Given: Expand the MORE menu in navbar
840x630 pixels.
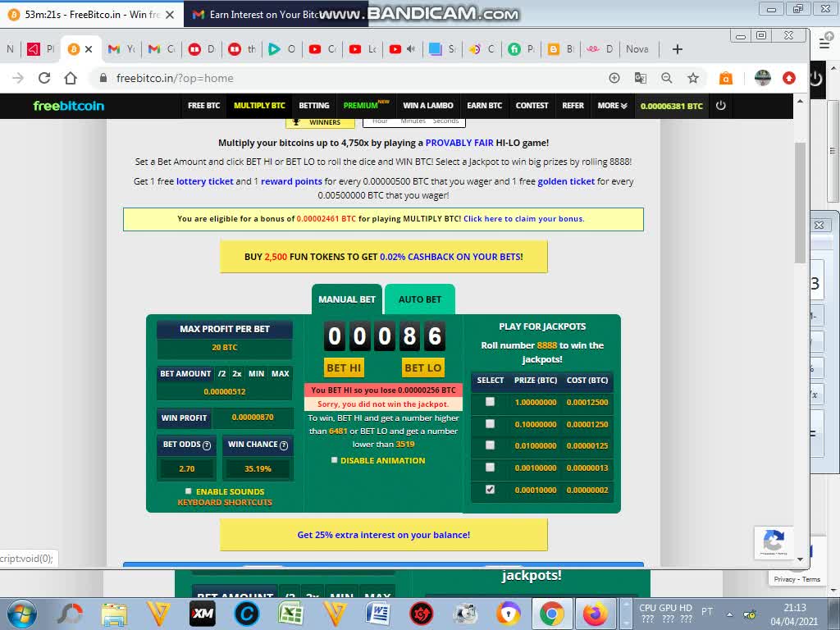Looking at the screenshot, I should pyautogui.click(x=612, y=106).
